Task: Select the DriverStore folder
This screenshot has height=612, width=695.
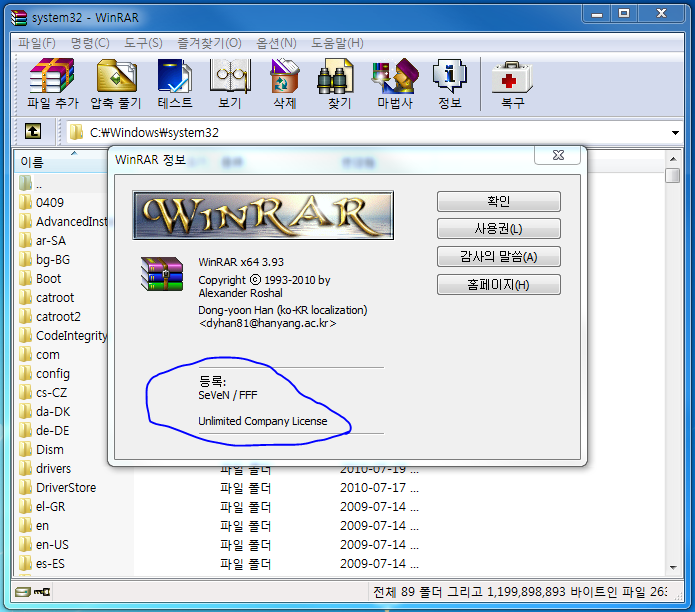Action: [58, 487]
